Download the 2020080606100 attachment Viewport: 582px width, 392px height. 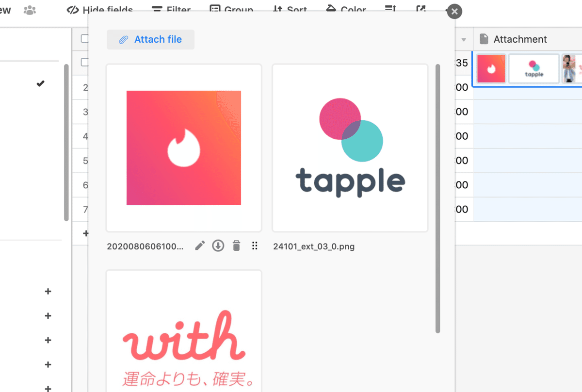click(218, 246)
